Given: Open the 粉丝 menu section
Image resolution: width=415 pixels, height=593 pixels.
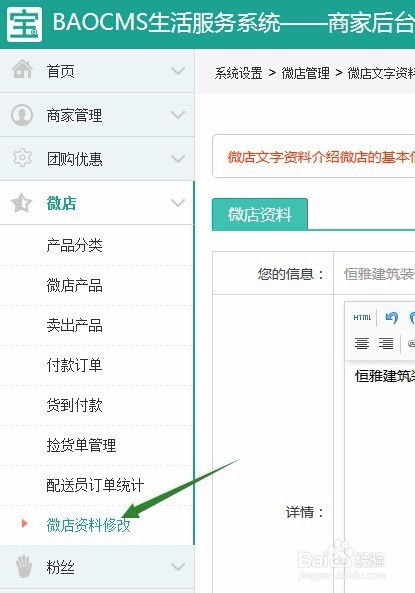Looking at the screenshot, I should click(97, 567).
